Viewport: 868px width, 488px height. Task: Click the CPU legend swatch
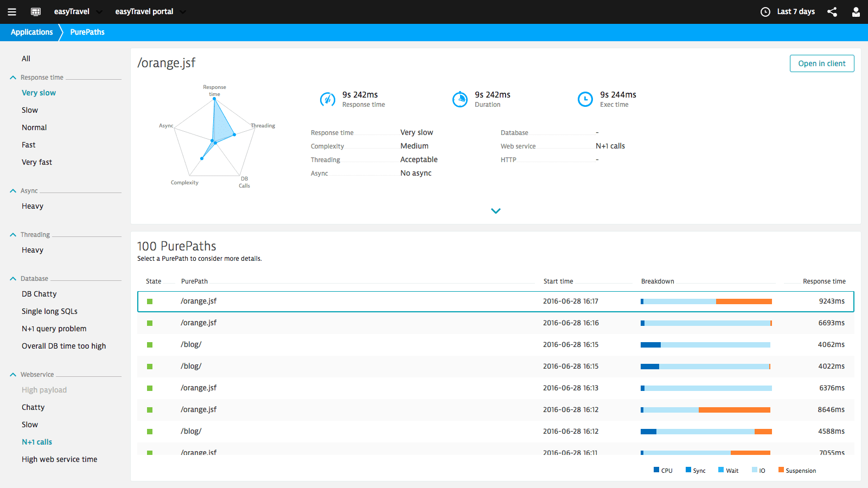click(x=656, y=470)
